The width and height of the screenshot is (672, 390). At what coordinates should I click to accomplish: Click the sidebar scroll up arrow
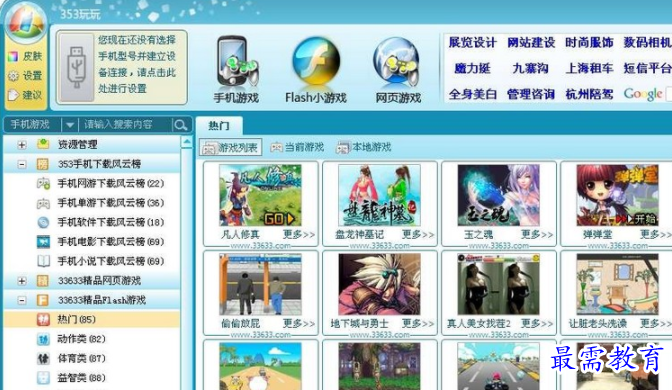click(187, 143)
